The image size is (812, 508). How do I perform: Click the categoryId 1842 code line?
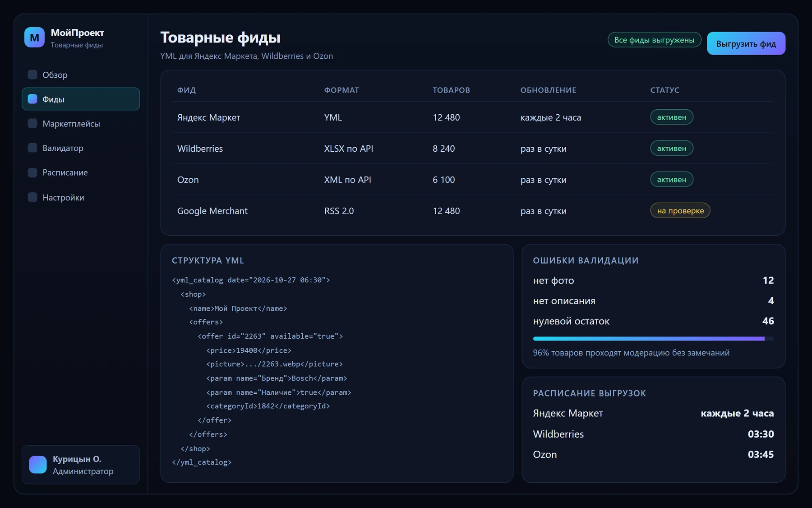click(268, 406)
